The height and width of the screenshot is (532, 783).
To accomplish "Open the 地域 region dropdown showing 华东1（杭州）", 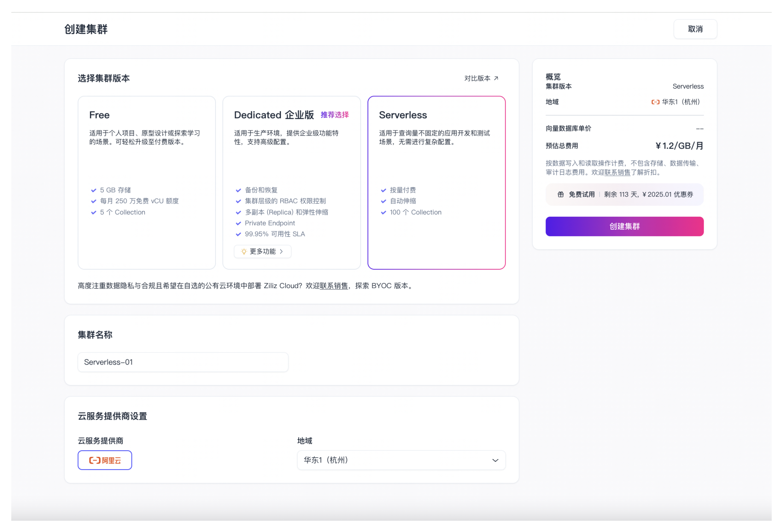I will click(x=401, y=460).
